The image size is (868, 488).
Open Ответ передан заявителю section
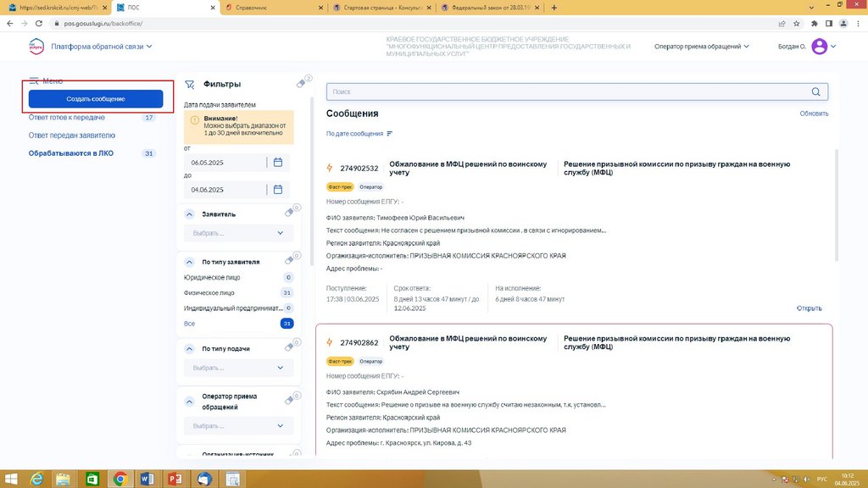coord(72,135)
